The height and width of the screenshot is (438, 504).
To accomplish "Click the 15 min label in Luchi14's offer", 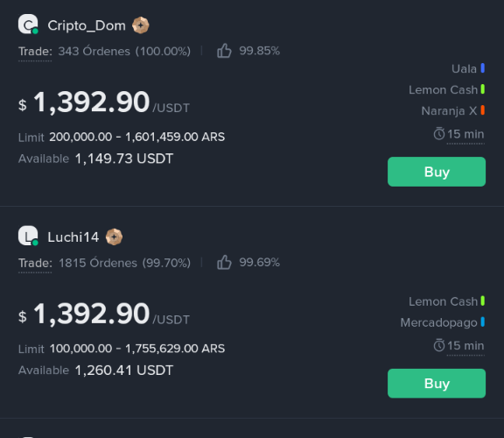I will [465, 346].
